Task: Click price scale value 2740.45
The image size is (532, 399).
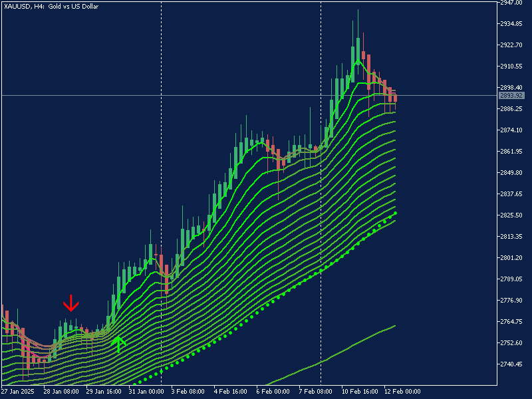Action: (511, 364)
